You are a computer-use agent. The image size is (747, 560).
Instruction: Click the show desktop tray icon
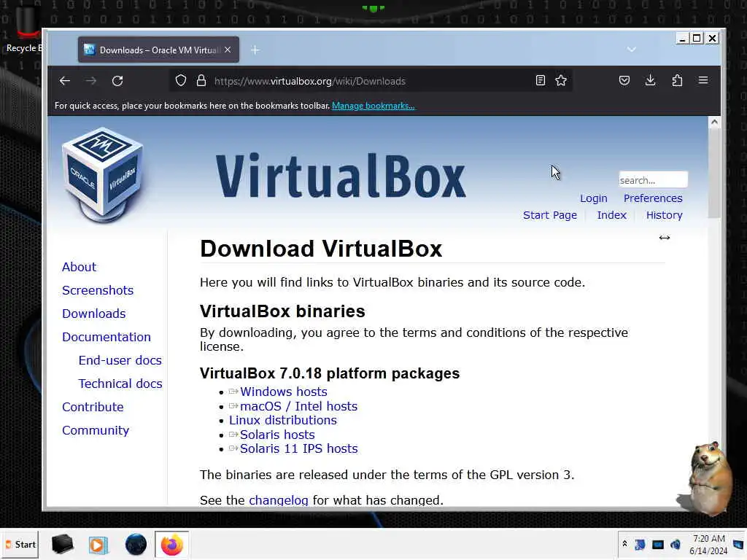point(738,545)
